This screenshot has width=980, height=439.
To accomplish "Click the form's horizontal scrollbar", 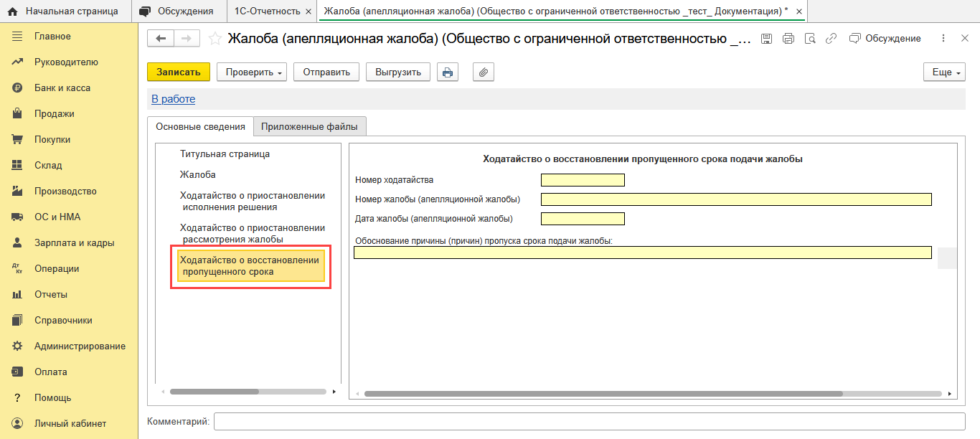I will (603, 394).
